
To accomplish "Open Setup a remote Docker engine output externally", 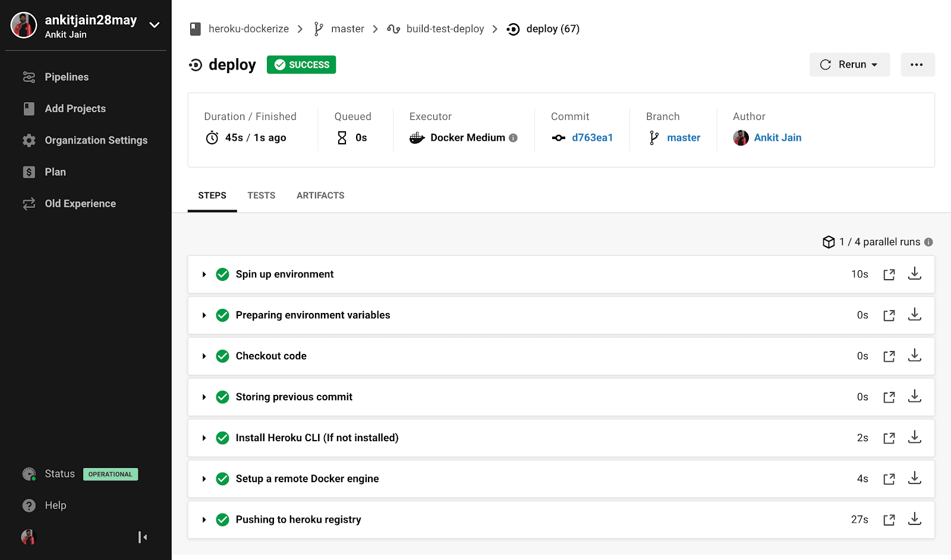I will click(889, 479).
